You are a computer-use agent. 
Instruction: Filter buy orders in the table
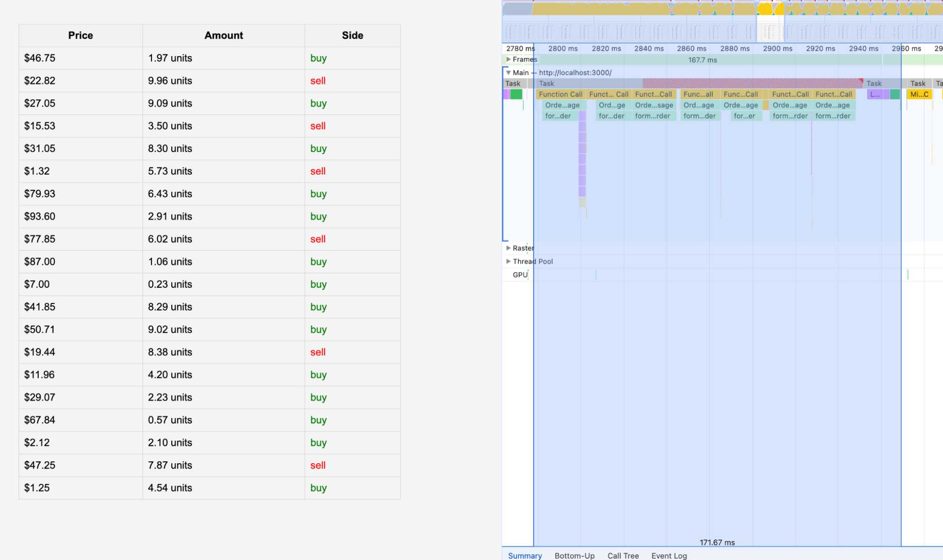351,34
